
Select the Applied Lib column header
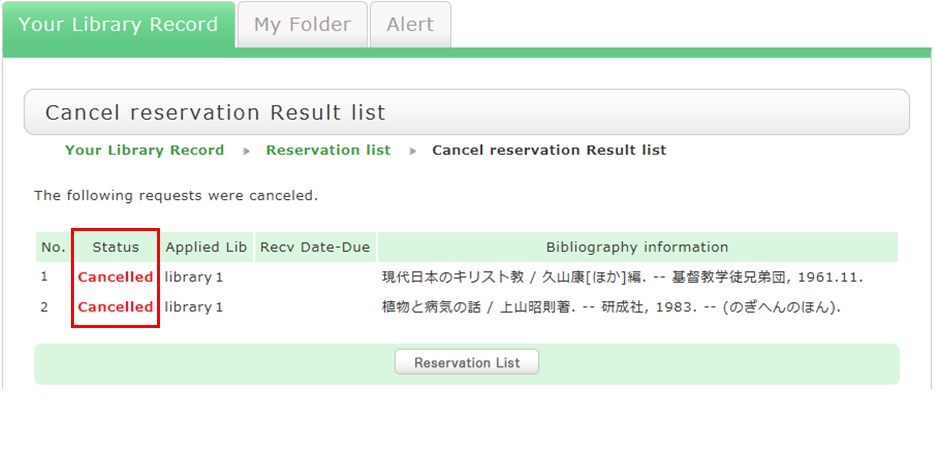coord(206,247)
